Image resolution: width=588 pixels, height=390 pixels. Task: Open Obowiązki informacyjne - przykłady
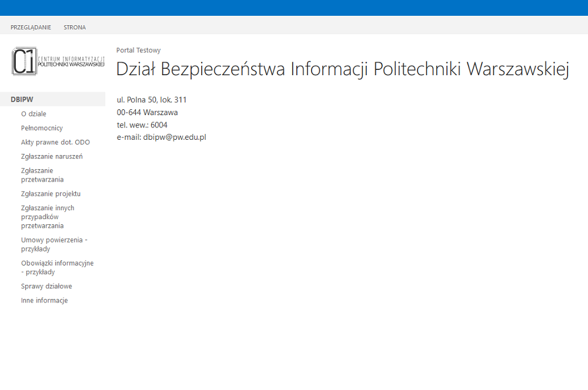58,267
